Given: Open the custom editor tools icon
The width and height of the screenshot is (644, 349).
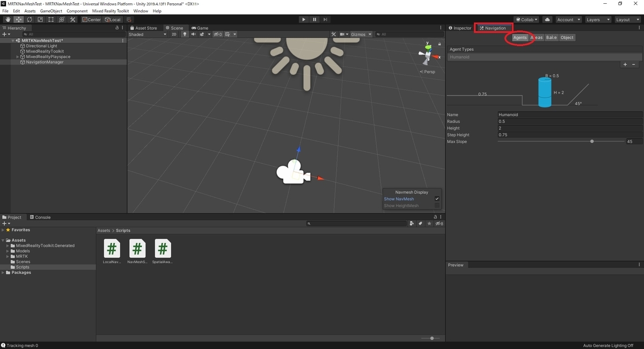Looking at the screenshot, I should pos(72,19).
